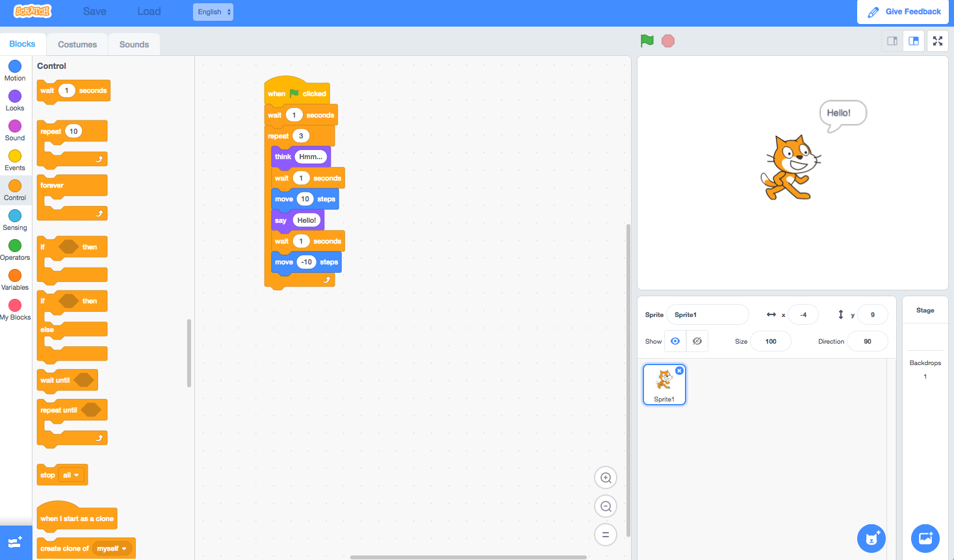This screenshot has height=560, width=954.
Task: Select the Motion block category
Action: point(14,70)
